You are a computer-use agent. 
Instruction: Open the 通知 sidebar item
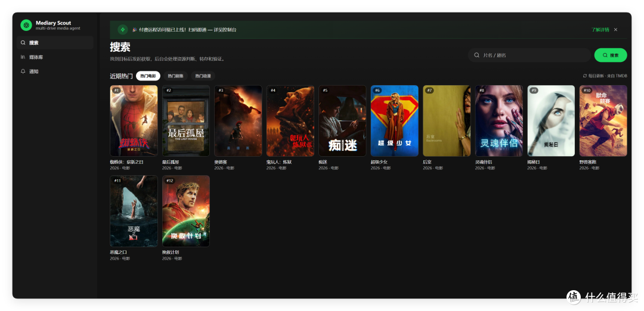coord(55,71)
